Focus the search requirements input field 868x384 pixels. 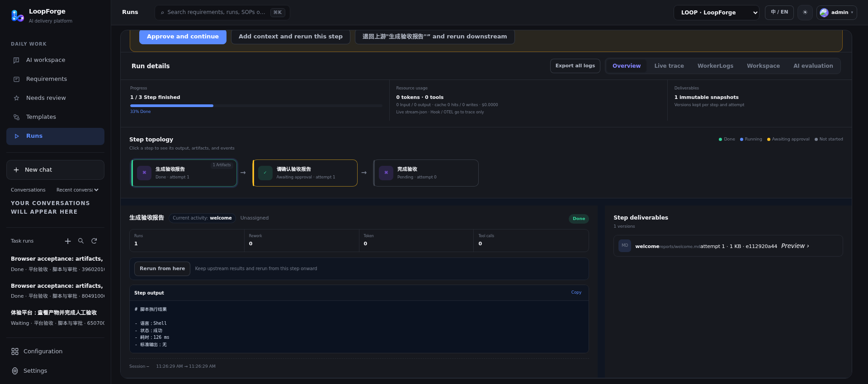[222, 13]
